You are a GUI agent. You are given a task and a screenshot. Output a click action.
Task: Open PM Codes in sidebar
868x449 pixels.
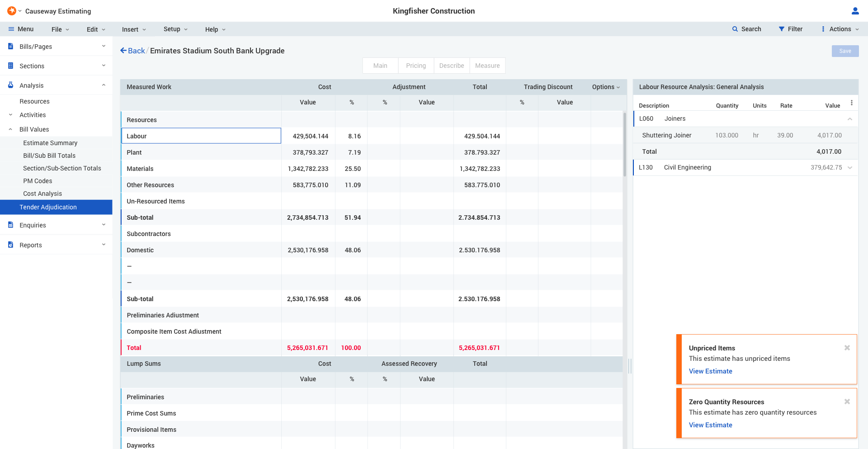38,181
